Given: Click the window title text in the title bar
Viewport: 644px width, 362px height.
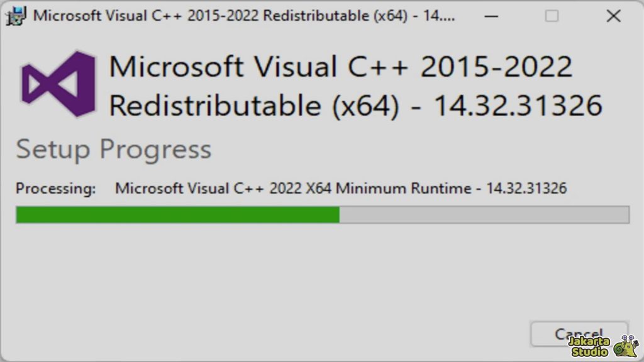Looking at the screenshot, I should pyautogui.click(x=239, y=16).
